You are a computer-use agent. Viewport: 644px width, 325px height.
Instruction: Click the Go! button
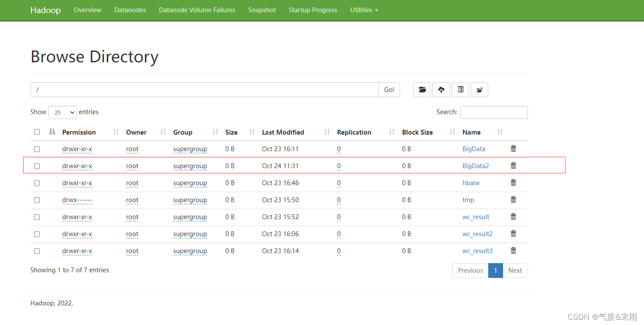tap(389, 90)
